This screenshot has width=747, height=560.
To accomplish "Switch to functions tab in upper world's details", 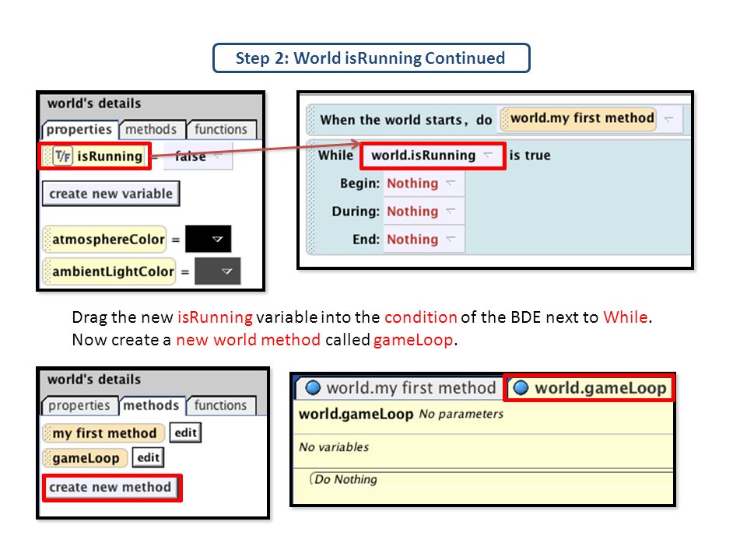I will [221, 130].
